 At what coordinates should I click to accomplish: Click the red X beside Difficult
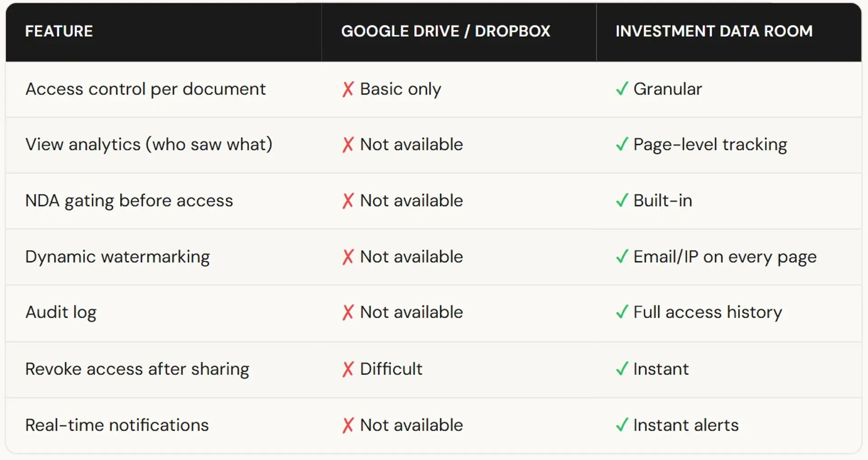coord(348,369)
